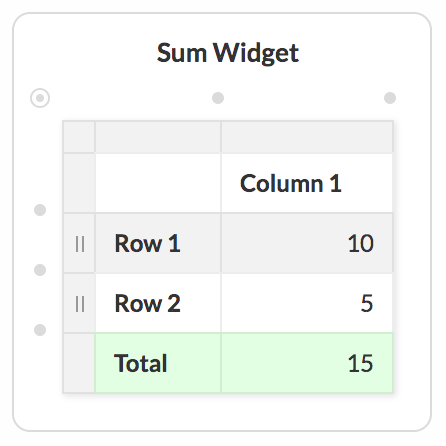Click the gray gutter cell beside Total row
Image resolution: width=446 pixels, height=446 pixels.
79,363
